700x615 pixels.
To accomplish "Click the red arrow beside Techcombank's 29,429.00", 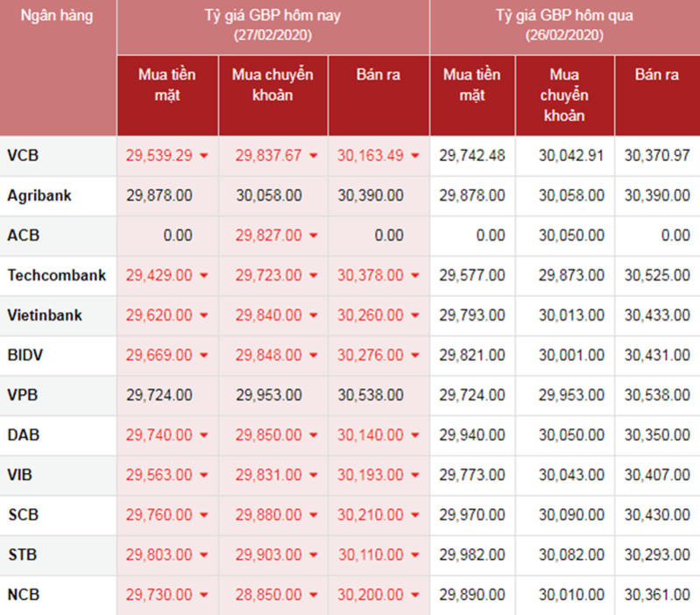I will coord(204,276).
